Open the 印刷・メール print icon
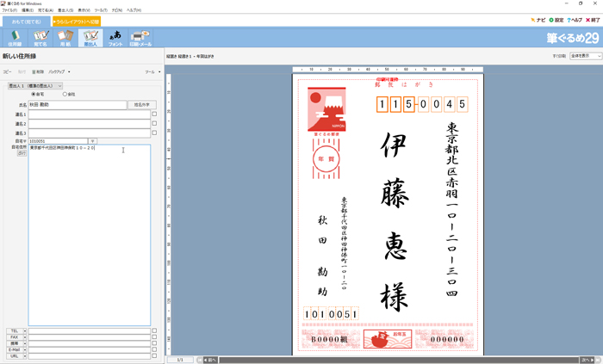 point(140,38)
